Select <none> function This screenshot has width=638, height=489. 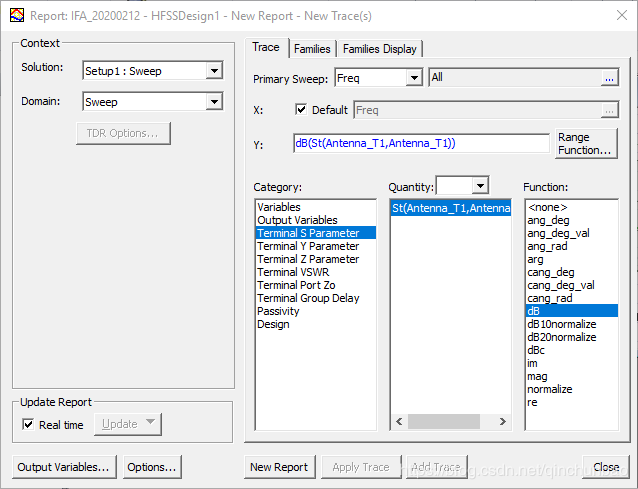[x=572, y=207]
